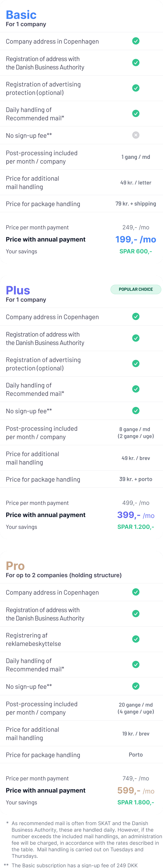Click Basic advertising protection checkmark

coord(136,88)
